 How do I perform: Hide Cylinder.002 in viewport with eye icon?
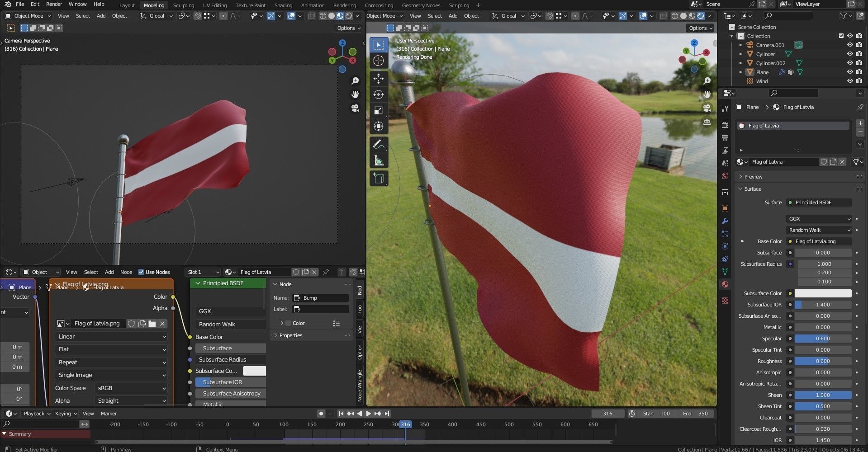click(x=850, y=63)
